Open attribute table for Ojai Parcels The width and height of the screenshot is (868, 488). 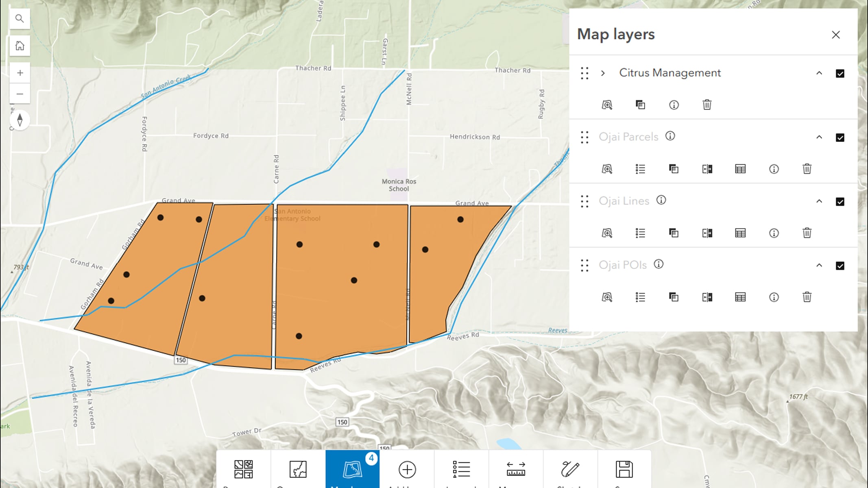(x=740, y=169)
